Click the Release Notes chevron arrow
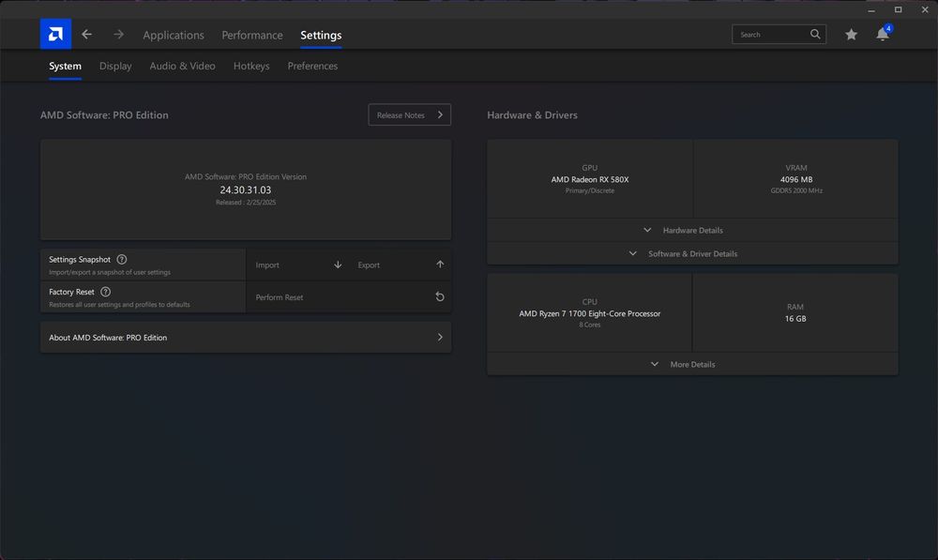 tap(440, 114)
